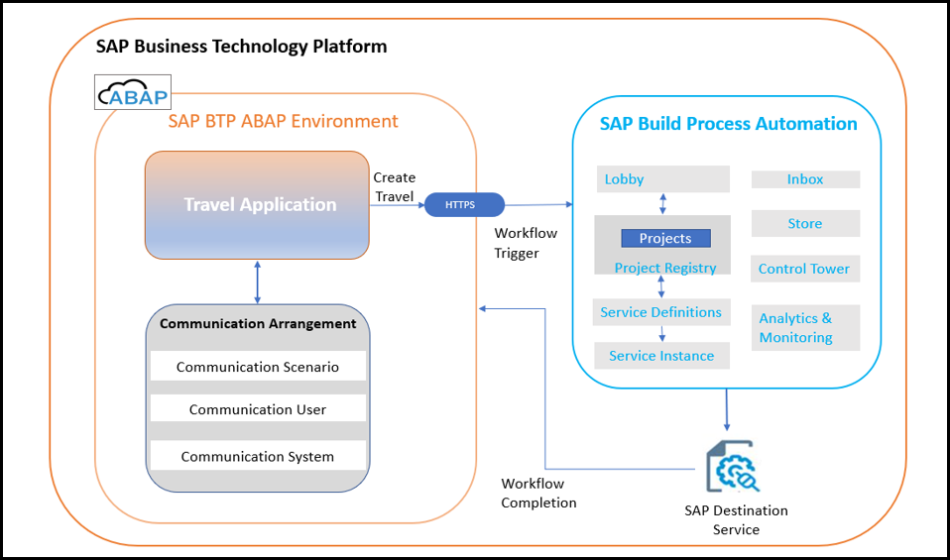Select the Communication Scenario row
Image resolution: width=950 pixels, height=560 pixels.
tap(258, 367)
